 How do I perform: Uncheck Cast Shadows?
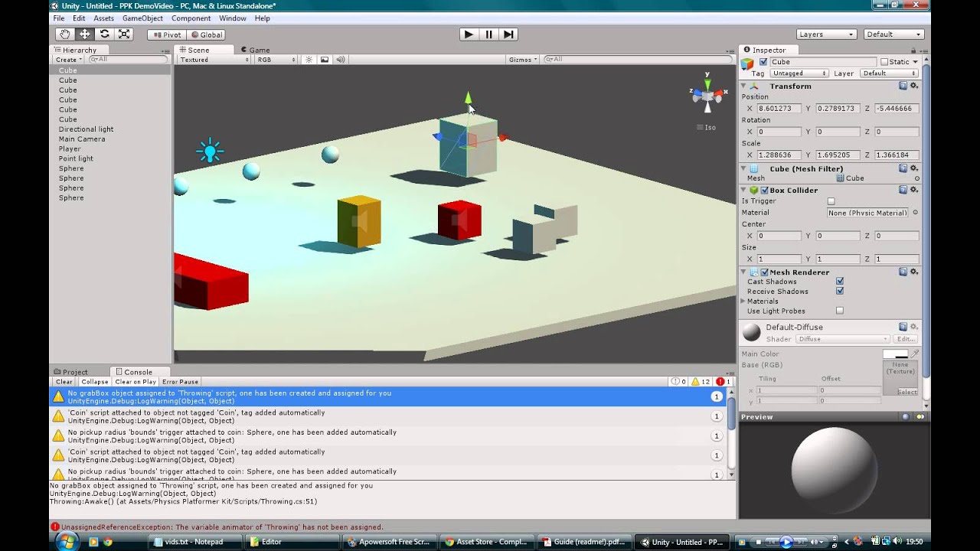tap(840, 282)
